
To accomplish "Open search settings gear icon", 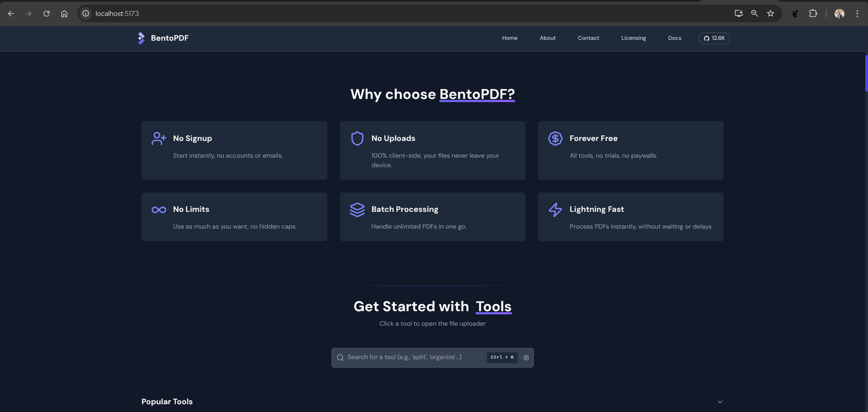I will (526, 358).
